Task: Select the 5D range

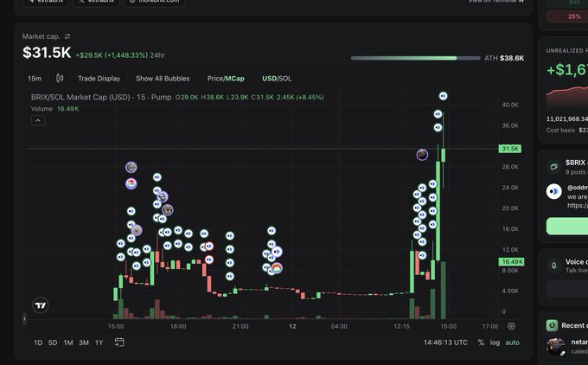Action: tap(53, 343)
